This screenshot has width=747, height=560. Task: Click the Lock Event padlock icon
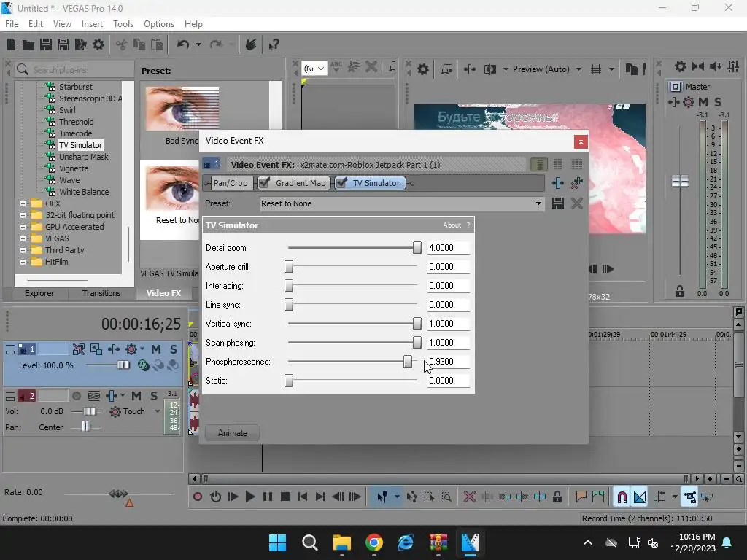pos(557,497)
